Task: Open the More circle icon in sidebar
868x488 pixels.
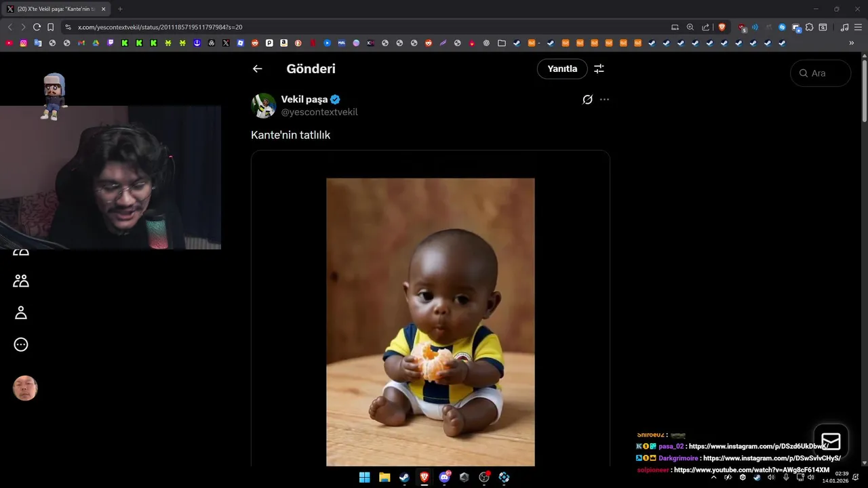Action: click(x=21, y=344)
